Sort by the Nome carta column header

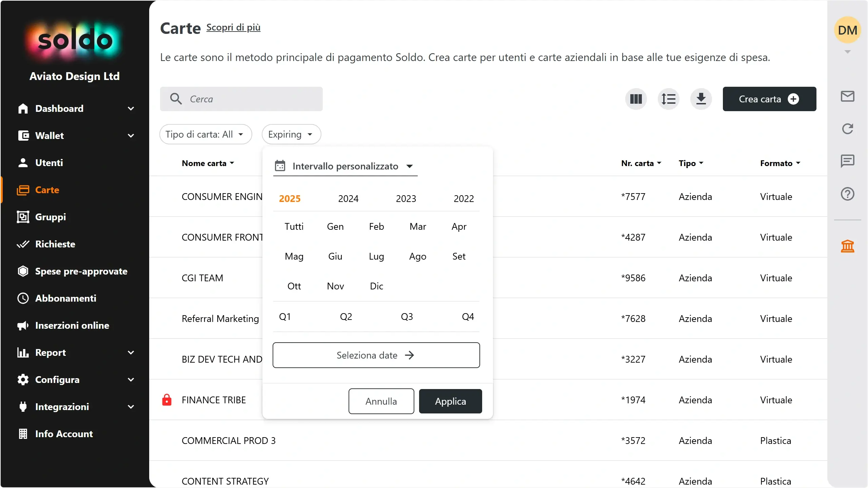tap(208, 163)
